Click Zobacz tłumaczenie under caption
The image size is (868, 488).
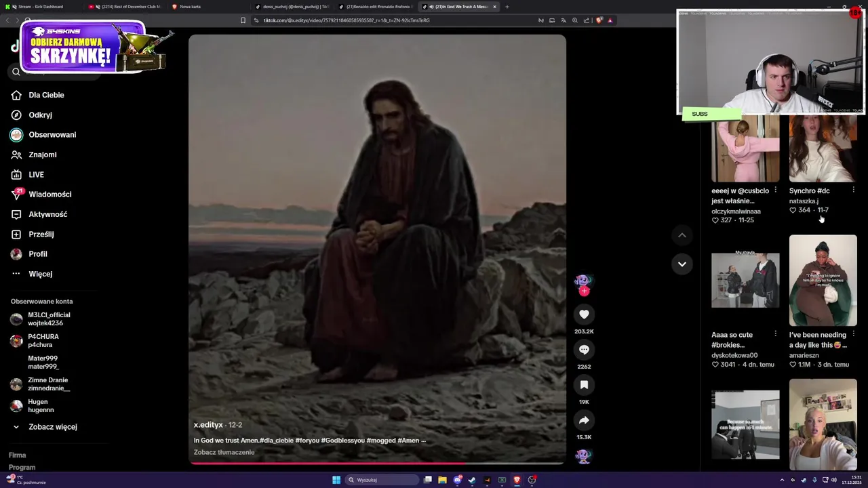[x=224, y=453]
